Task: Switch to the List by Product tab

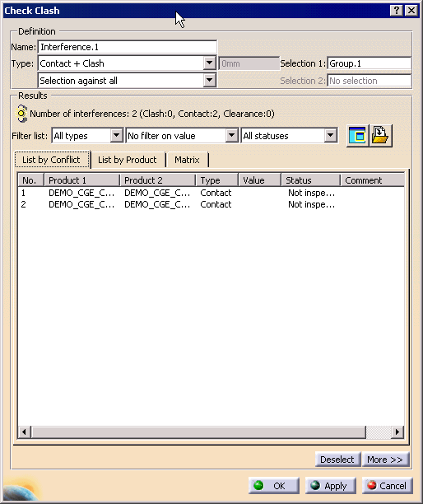Action: pos(128,160)
